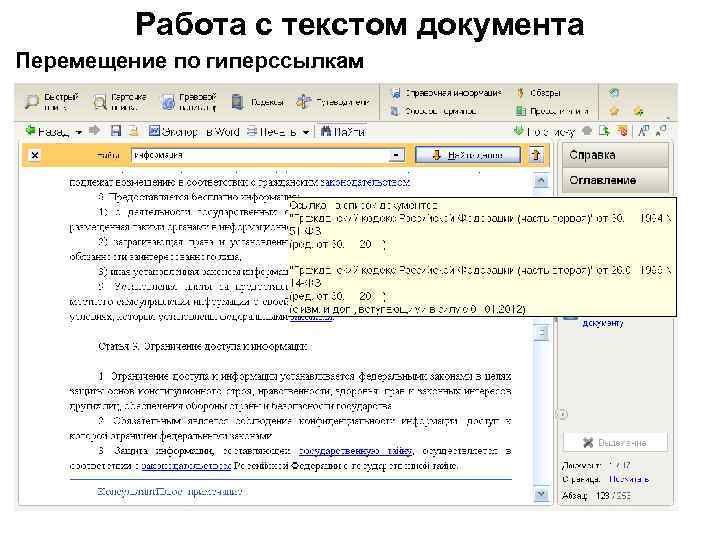Click the document-with-arrow icon in toolbar
Image resolution: width=720 pixels, height=540 pixels.
[604, 131]
